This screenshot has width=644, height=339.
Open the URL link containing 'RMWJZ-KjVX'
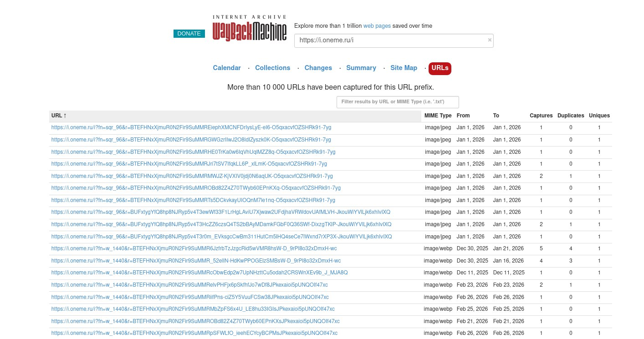[192, 176]
